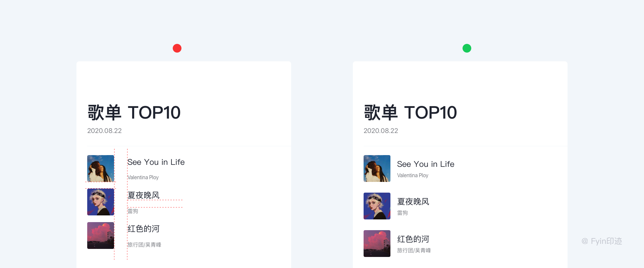
Task: Select 红色的河 song title in left card
Action: (x=144, y=229)
